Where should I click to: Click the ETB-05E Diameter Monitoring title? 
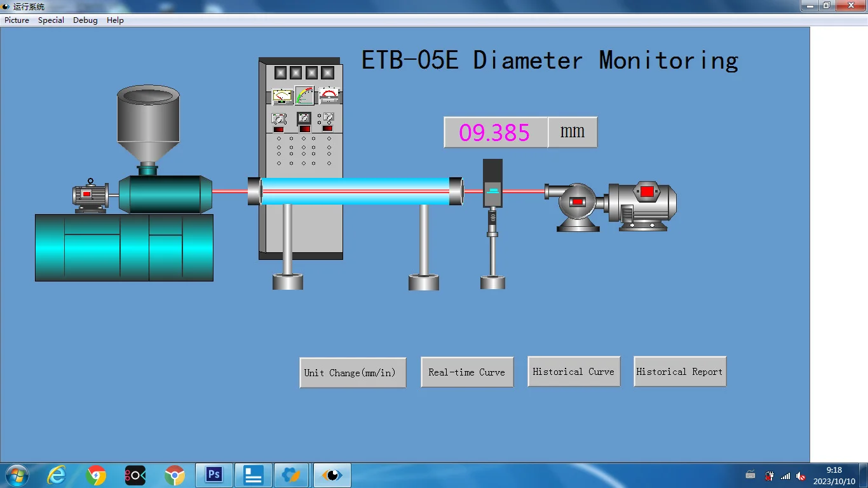pos(550,61)
